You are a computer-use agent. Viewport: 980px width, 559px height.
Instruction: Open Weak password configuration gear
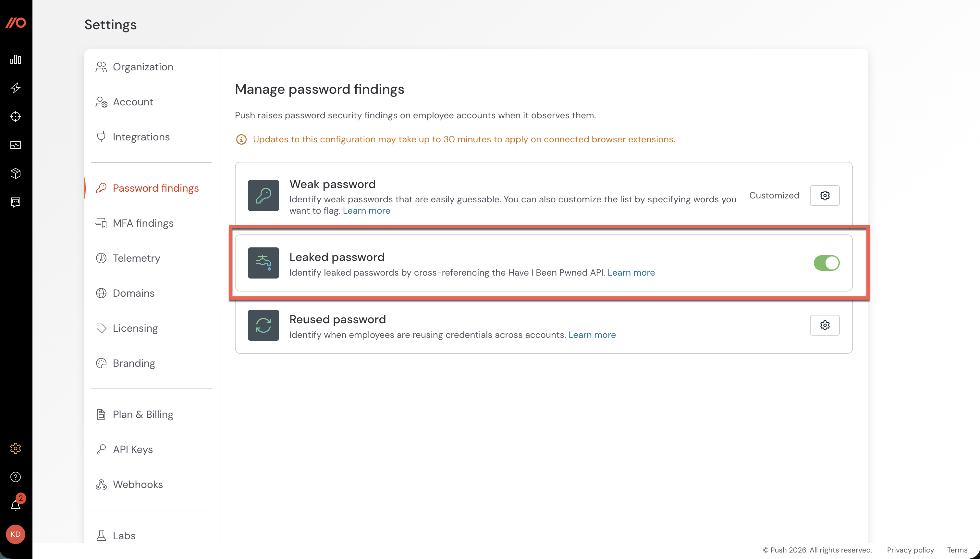(825, 195)
